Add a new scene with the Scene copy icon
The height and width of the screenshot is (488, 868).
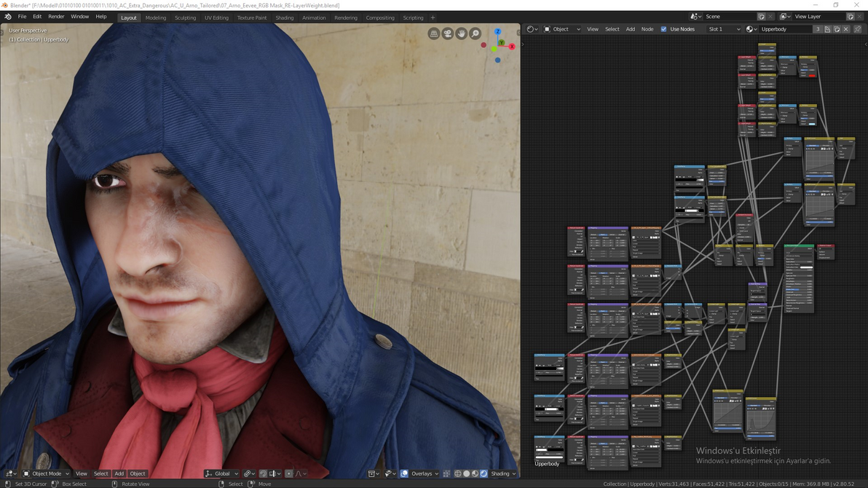(761, 17)
